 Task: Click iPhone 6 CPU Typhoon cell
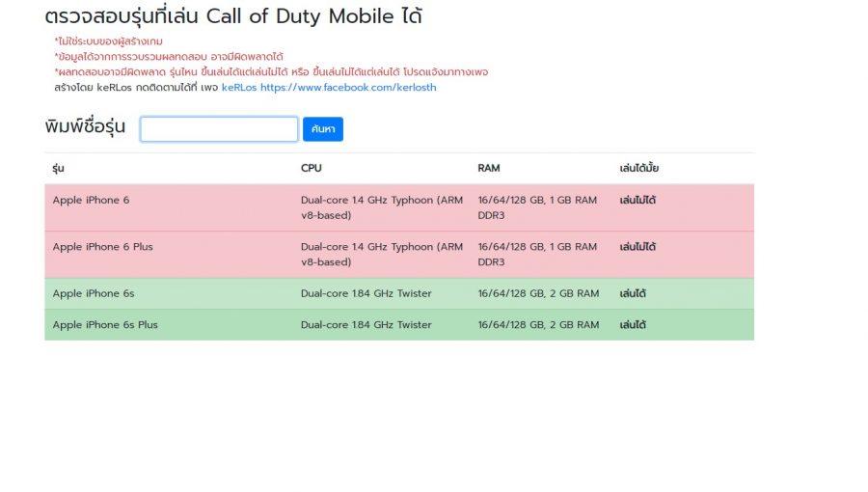[381, 207]
